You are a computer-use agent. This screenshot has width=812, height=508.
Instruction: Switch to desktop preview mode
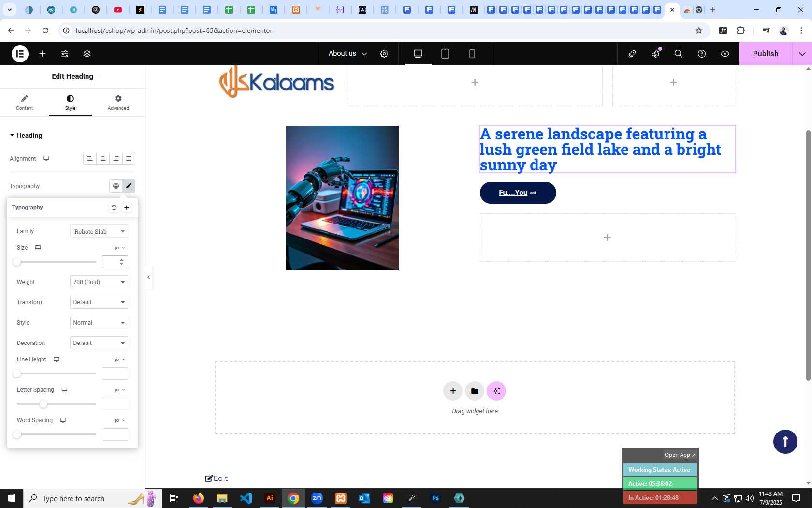(418, 54)
